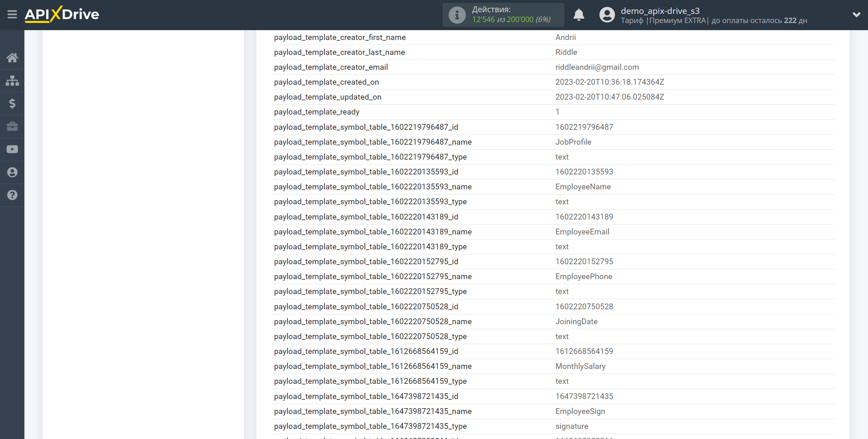This screenshot has height=439, width=868.
Task: Open the hamburger menu
Action: click(x=12, y=15)
